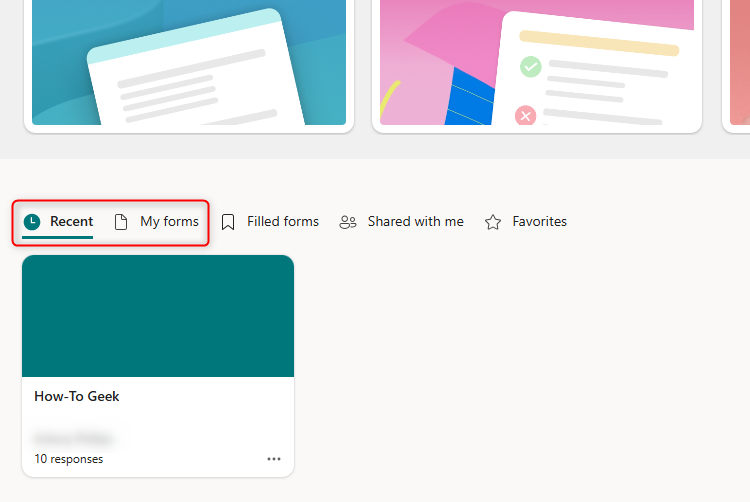Select the blue new form template card
The image size is (750, 502).
point(189,66)
